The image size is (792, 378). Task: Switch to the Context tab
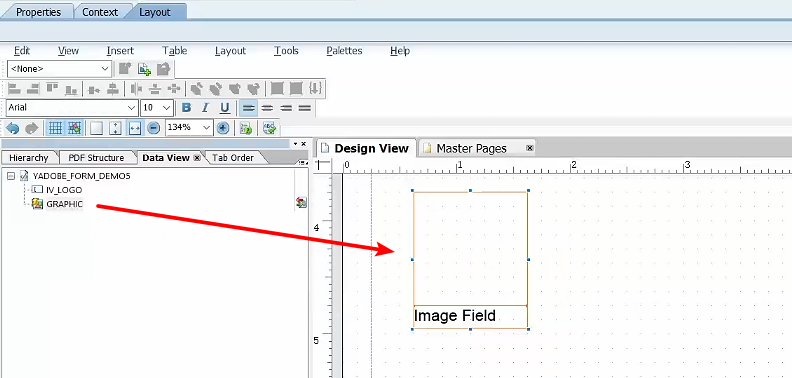[100, 12]
